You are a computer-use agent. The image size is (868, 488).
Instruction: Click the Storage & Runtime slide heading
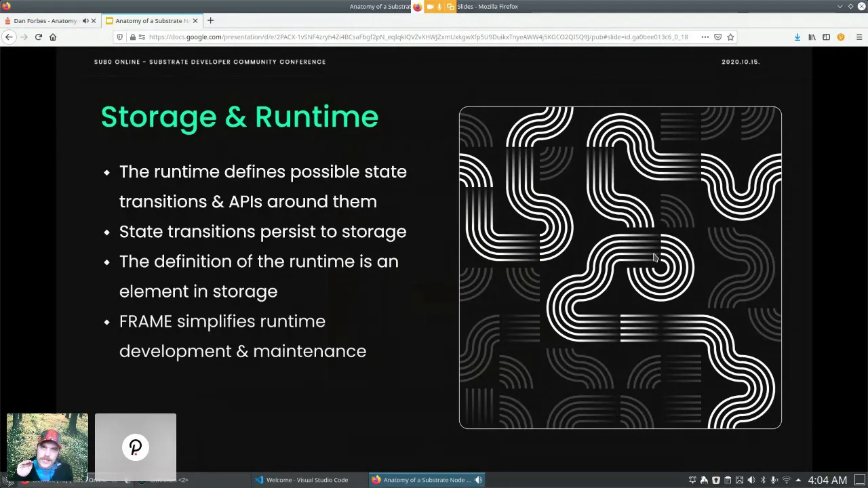pos(239,117)
